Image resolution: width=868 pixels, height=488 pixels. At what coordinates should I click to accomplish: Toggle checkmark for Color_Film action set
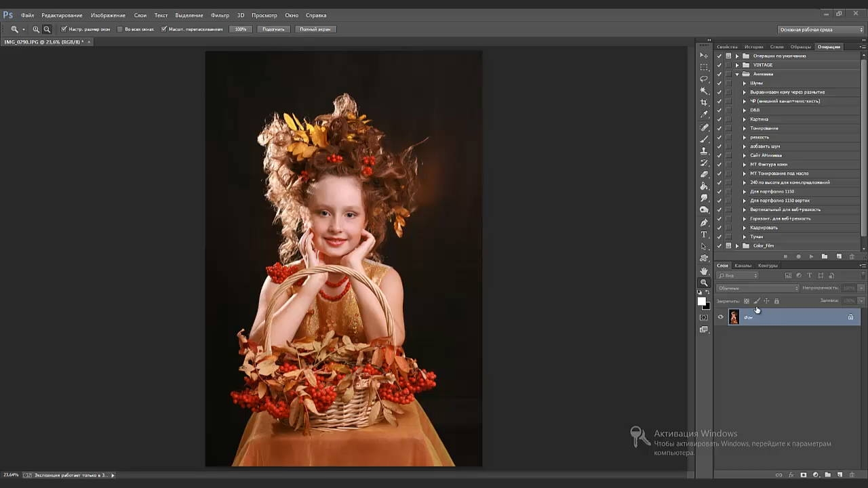click(719, 245)
